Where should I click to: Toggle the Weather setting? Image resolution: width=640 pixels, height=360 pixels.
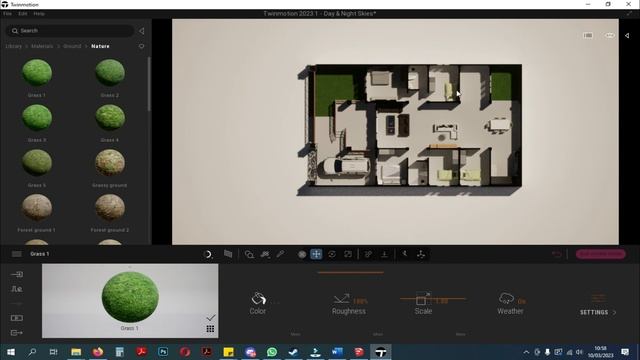510,303
